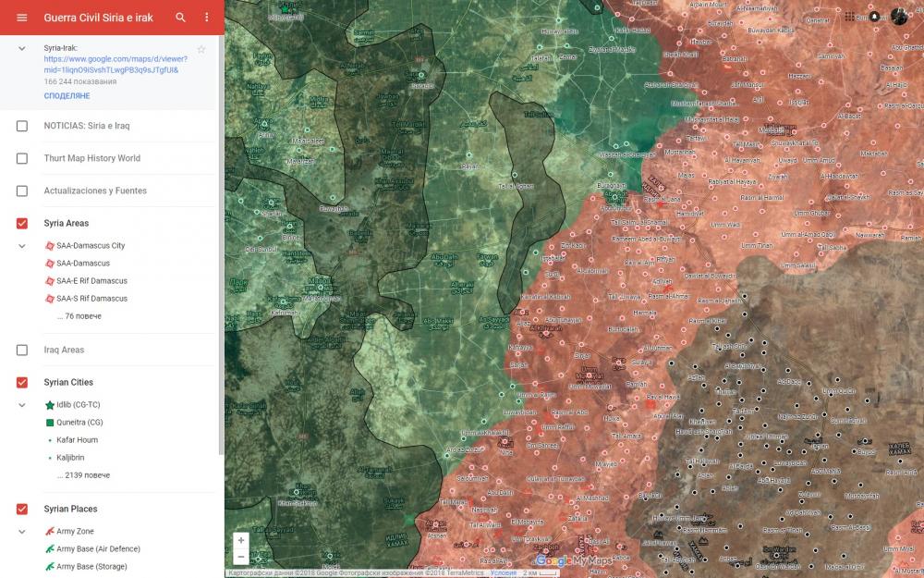Uncheck the Syria Areas layer
The image size is (924, 578).
[22, 224]
